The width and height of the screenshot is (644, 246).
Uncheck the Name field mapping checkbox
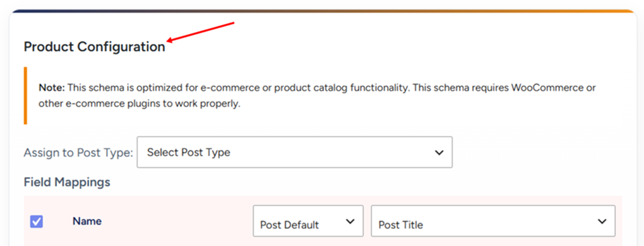(x=37, y=222)
